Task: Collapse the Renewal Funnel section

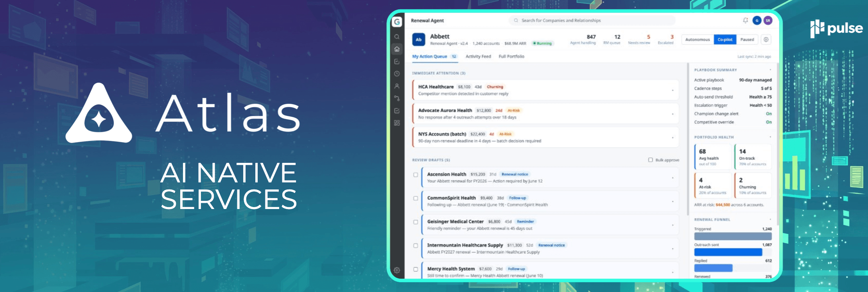Action: point(770,220)
